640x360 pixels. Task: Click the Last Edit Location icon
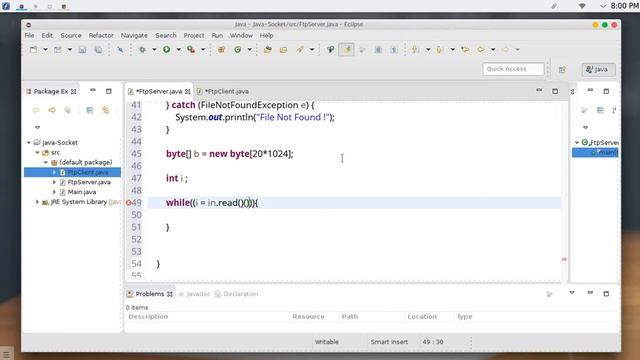tap(465, 49)
